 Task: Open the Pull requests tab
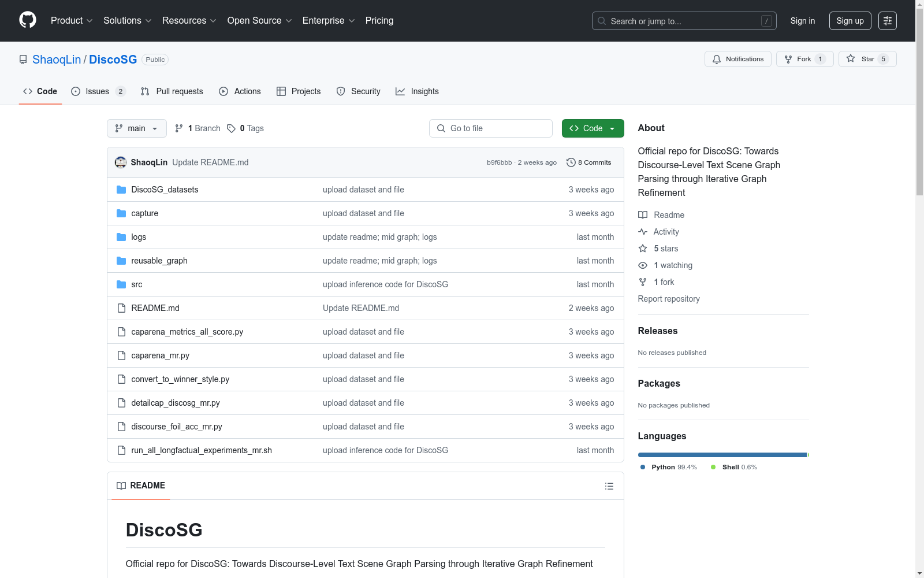pyautogui.click(x=172, y=91)
